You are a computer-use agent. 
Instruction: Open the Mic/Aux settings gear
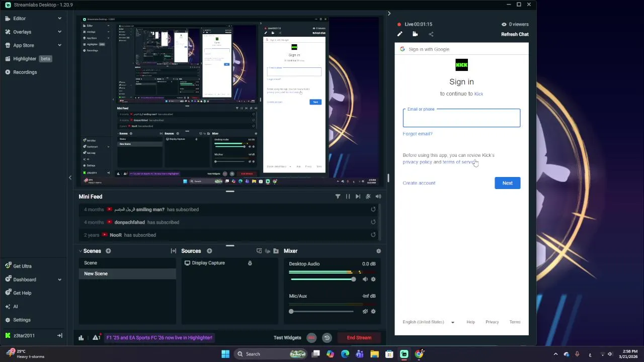[x=373, y=312]
